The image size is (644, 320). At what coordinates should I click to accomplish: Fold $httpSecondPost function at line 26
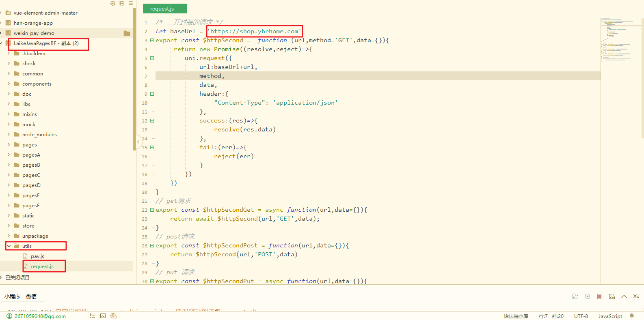(x=152, y=245)
